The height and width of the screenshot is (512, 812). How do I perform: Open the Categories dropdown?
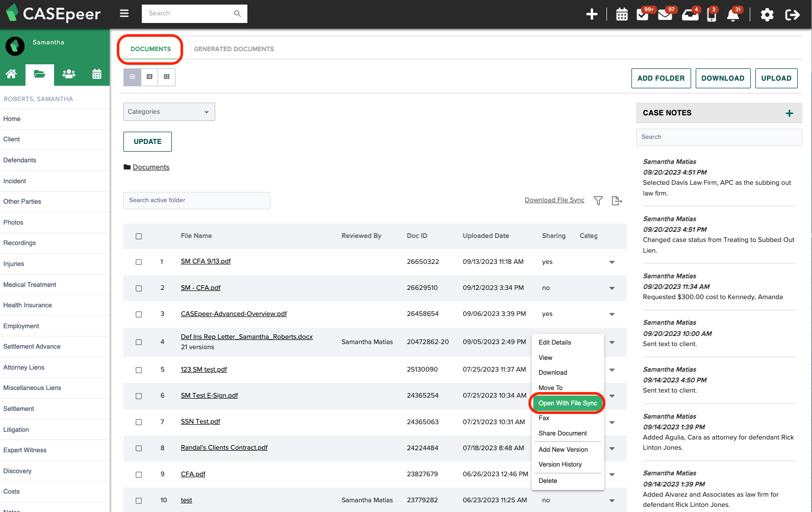coord(169,112)
